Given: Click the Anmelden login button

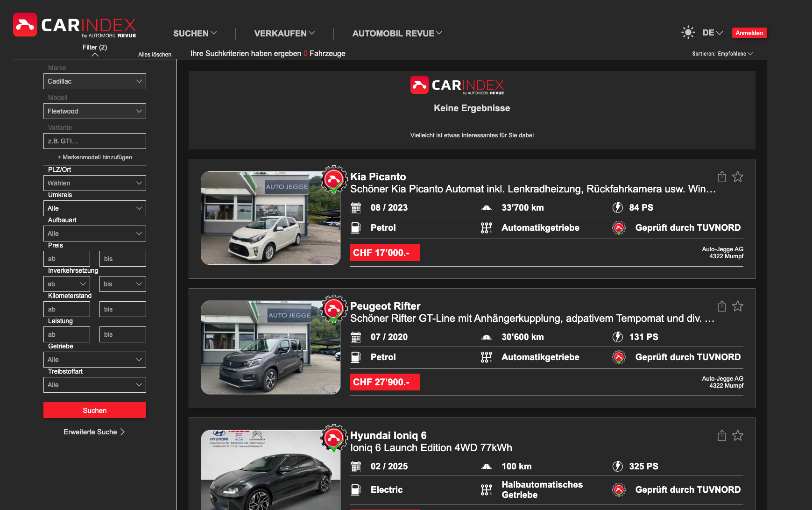Looking at the screenshot, I should [x=749, y=33].
